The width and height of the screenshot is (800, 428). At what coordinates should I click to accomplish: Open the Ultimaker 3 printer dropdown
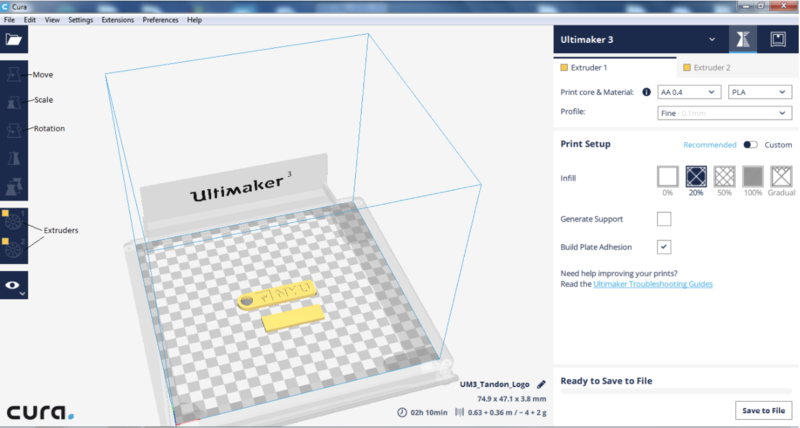click(641, 40)
